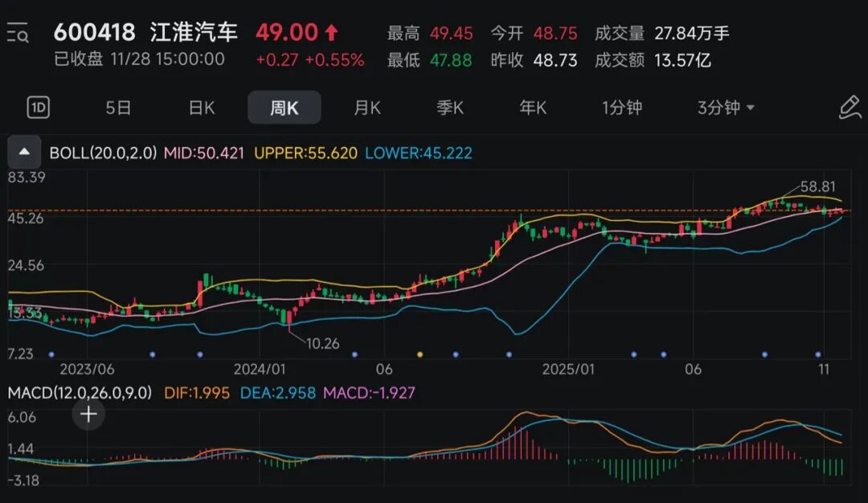Click the 58.81 high price marker

(x=817, y=187)
